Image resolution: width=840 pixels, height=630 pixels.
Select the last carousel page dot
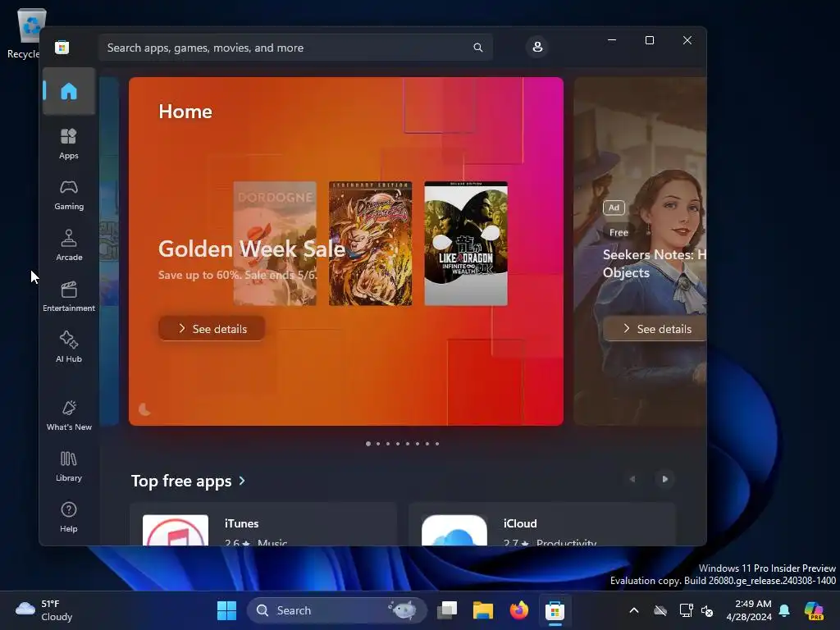[437, 444]
